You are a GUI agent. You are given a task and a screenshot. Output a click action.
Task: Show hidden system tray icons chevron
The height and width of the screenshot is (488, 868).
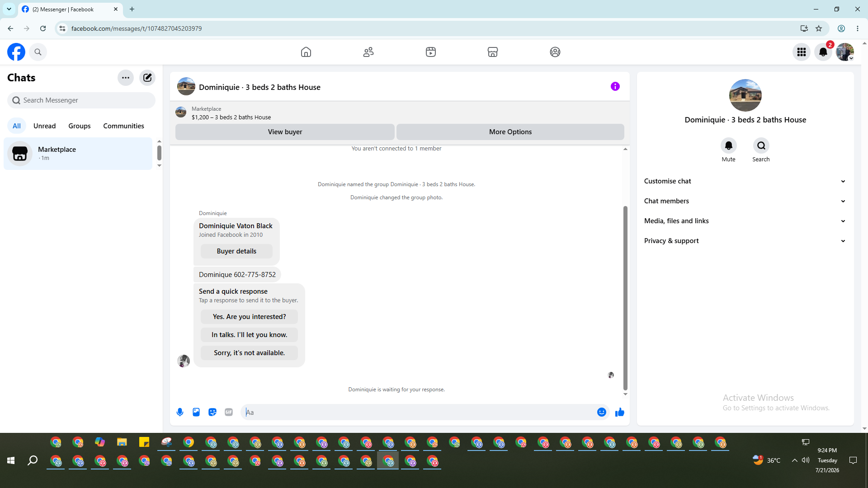click(794, 460)
